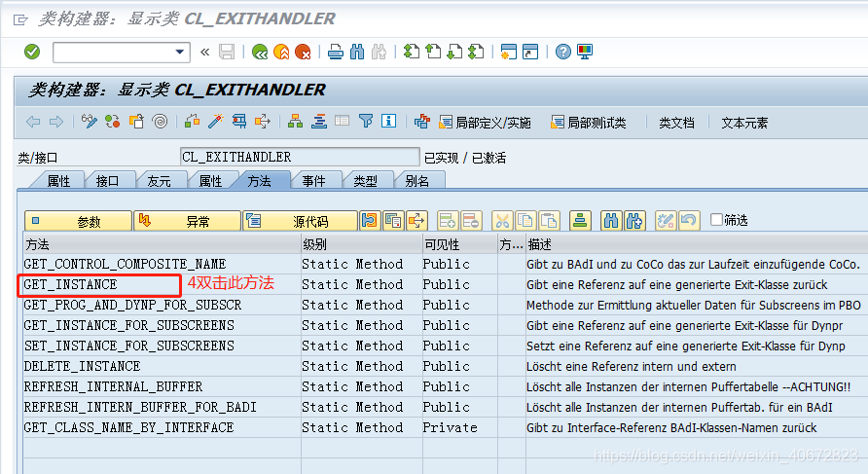Click the blue binoculars Find icon in the top toolbar

(x=357, y=52)
